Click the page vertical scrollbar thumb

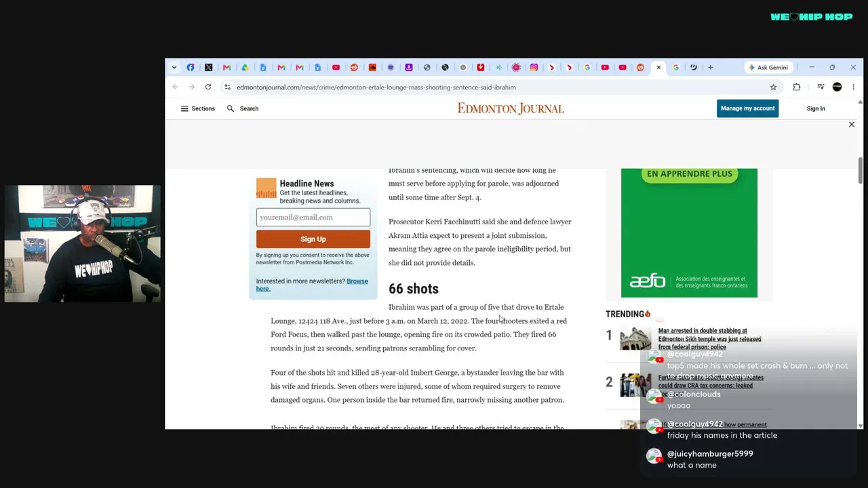[x=861, y=169]
